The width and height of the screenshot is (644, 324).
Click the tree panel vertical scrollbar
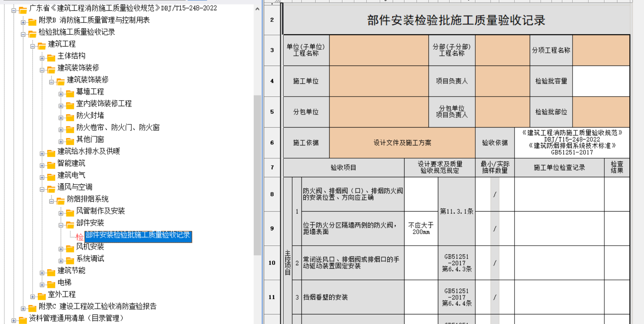tap(257, 175)
